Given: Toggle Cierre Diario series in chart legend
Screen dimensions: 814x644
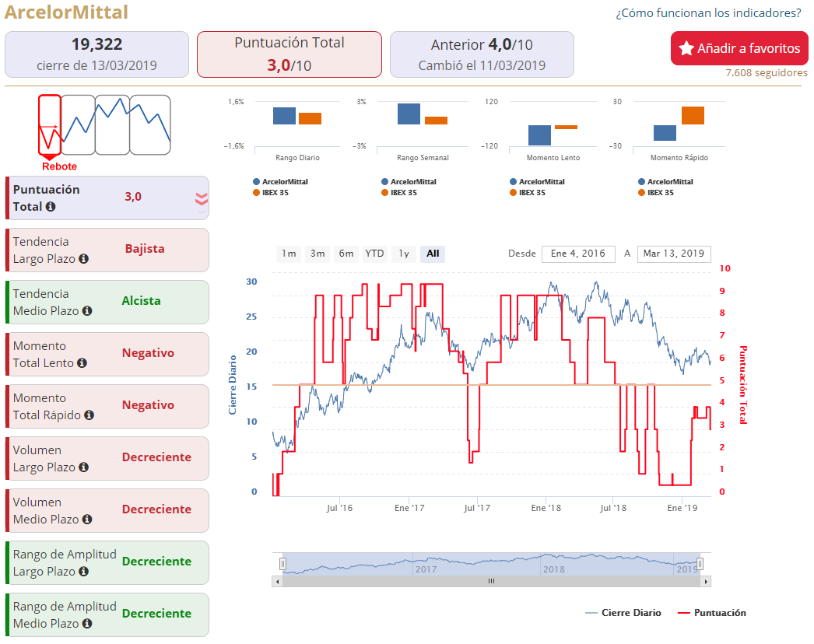Looking at the screenshot, I should pos(623,613).
